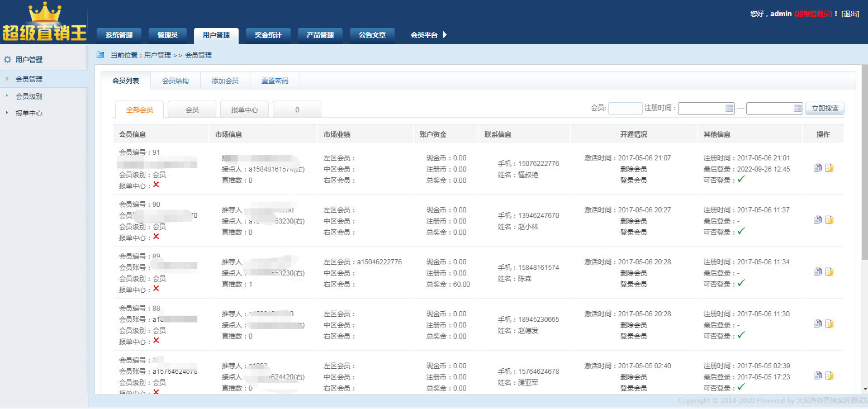
Task: Open edit details icon for member 91
Action: pyautogui.click(x=818, y=167)
